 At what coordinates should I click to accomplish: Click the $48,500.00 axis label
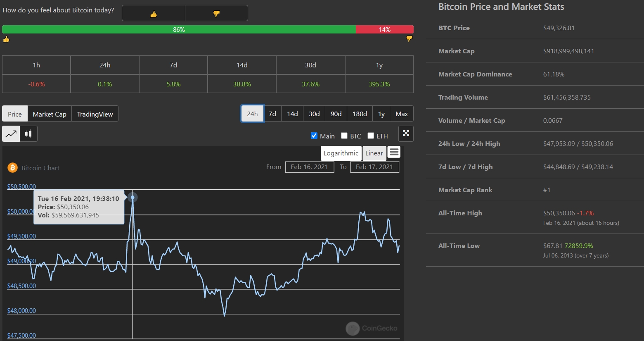[x=21, y=286]
